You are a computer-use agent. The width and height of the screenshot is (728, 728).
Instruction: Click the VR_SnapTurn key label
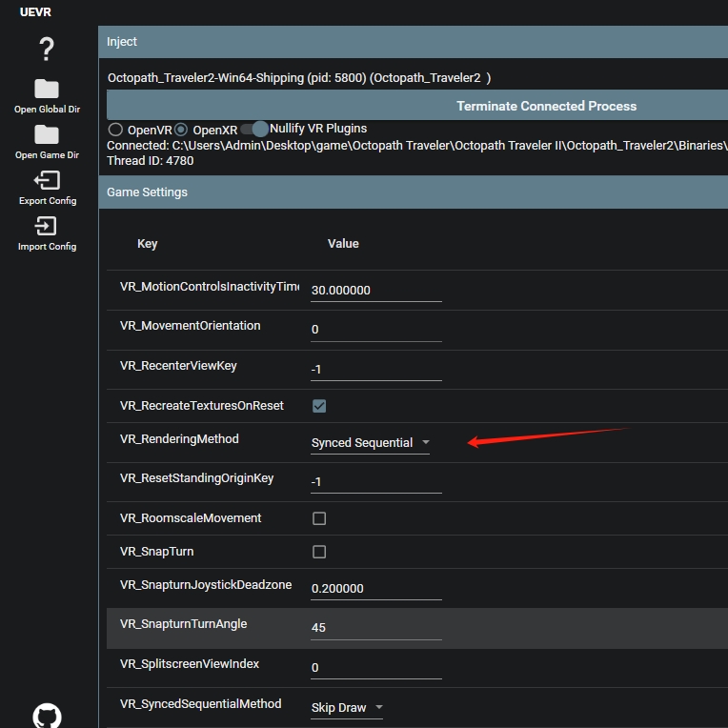(157, 552)
